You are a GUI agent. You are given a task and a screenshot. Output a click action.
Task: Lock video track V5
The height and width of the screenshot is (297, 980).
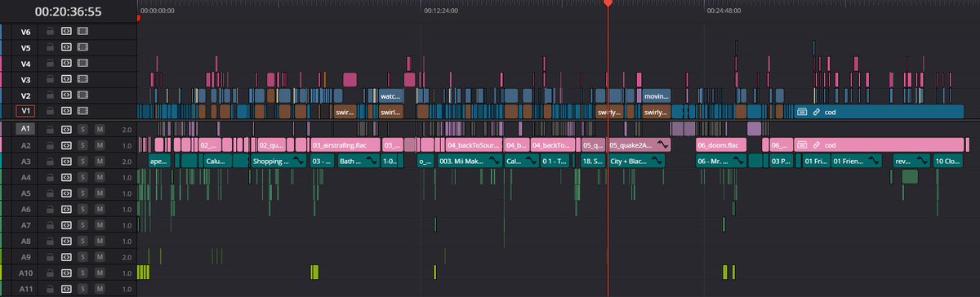[x=50, y=47]
